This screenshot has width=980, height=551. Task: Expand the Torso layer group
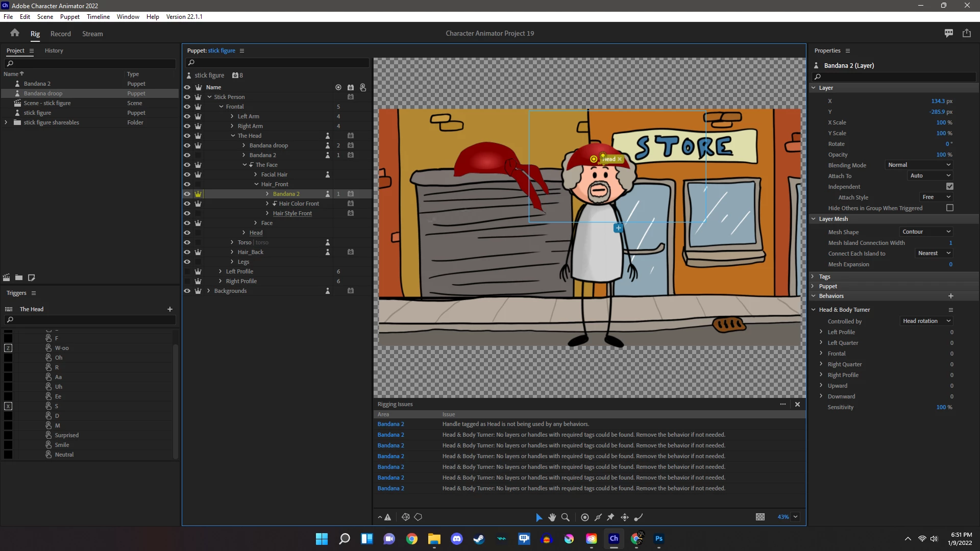[232, 242]
